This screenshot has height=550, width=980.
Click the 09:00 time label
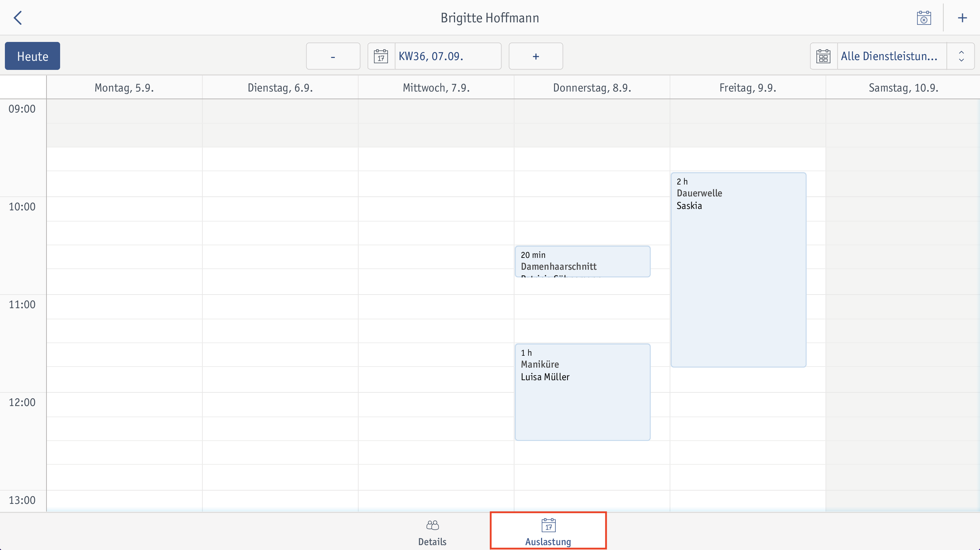tap(22, 109)
